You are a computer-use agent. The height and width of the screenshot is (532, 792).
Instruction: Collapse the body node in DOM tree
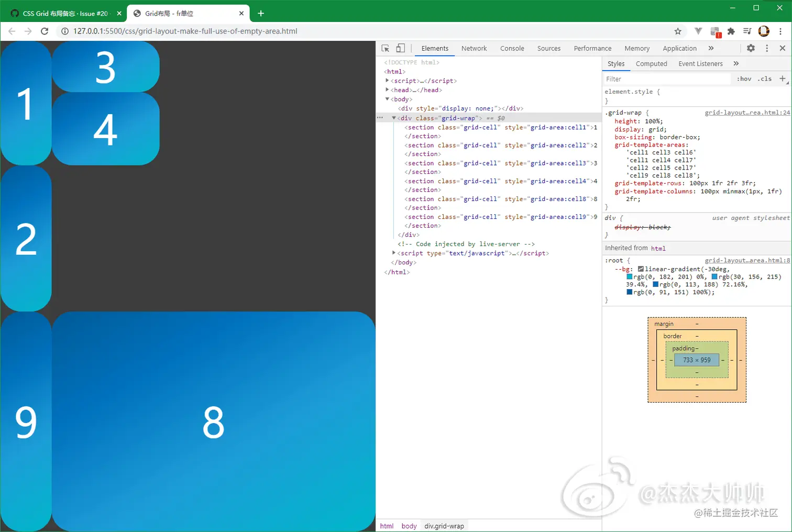point(387,99)
